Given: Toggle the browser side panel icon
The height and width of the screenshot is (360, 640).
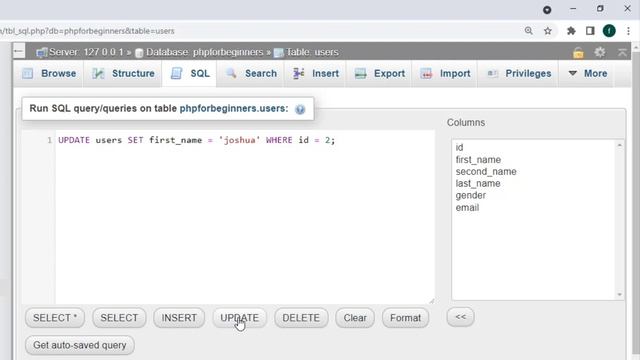Looking at the screenshot, I should click(x=590, y=31).
